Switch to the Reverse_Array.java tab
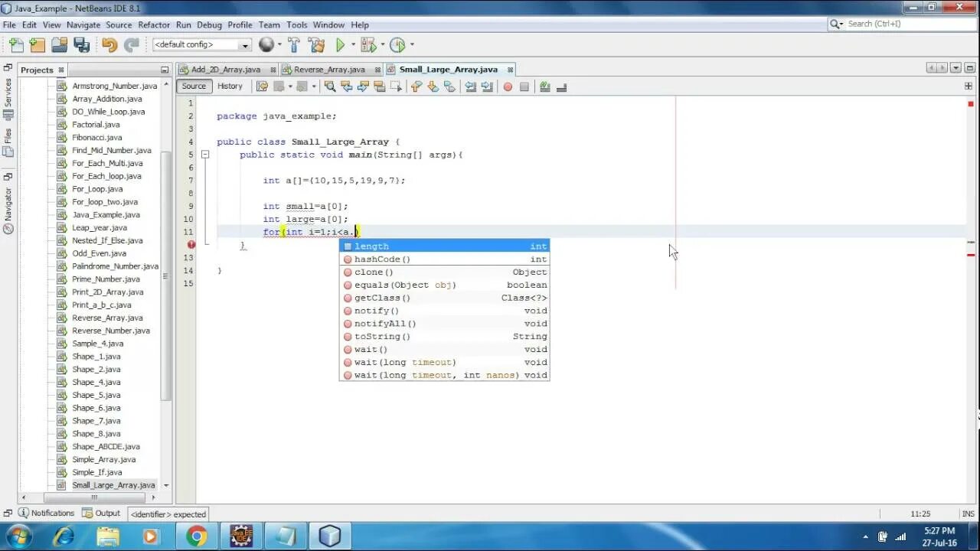Image resolution: width=980 pixels, height=551 pixels. 331,69
